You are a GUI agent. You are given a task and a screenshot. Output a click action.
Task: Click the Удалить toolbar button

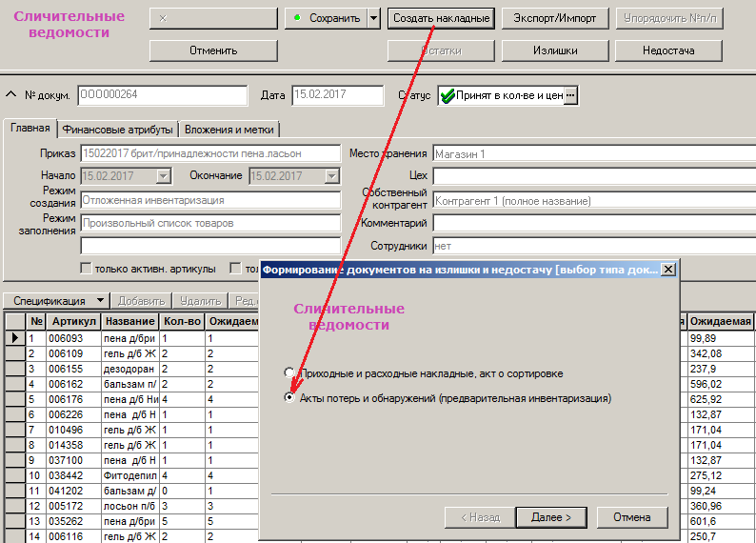(200, 301)
